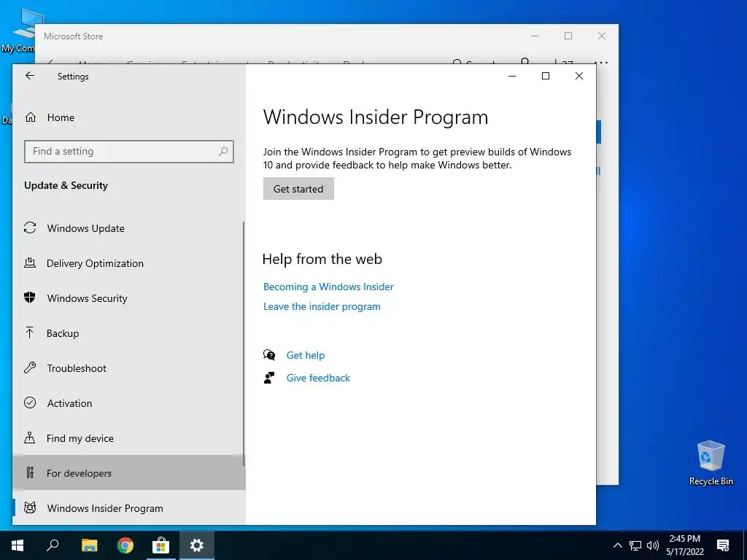Click the Settings sidebar scrollbar
The height and width of the screenshot is (560, 747).
(x=244, y=343)
